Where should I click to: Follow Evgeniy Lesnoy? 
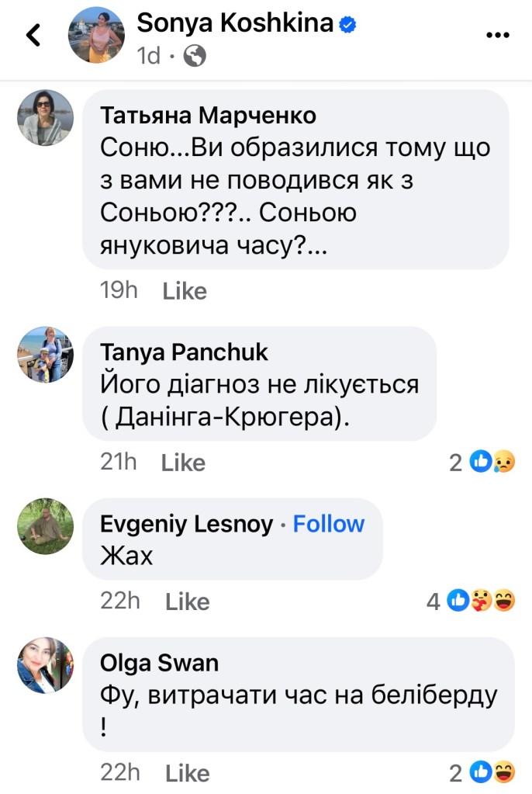point(329,524)
